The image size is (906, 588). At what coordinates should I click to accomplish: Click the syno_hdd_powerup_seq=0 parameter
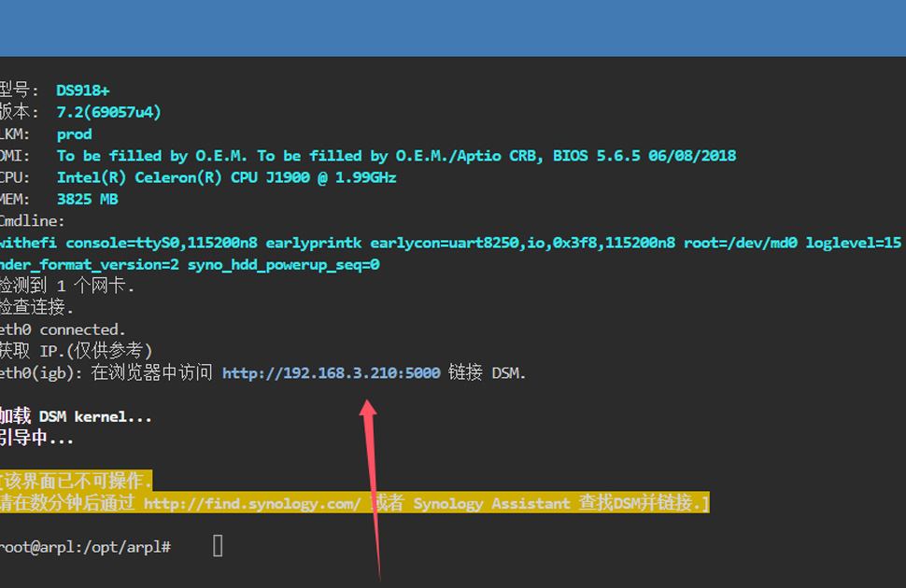click(283, 265)
